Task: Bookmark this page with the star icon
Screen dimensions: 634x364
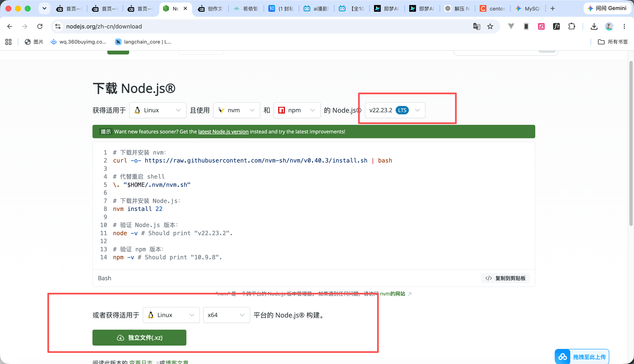Action: click(x=490, y=26)
